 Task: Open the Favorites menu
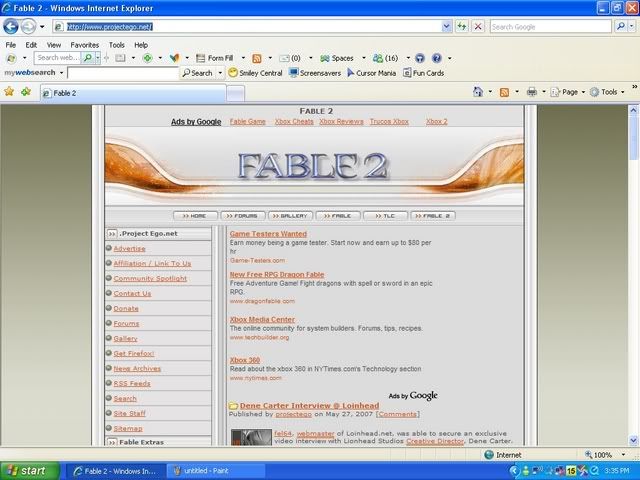(x=84, y=45)
